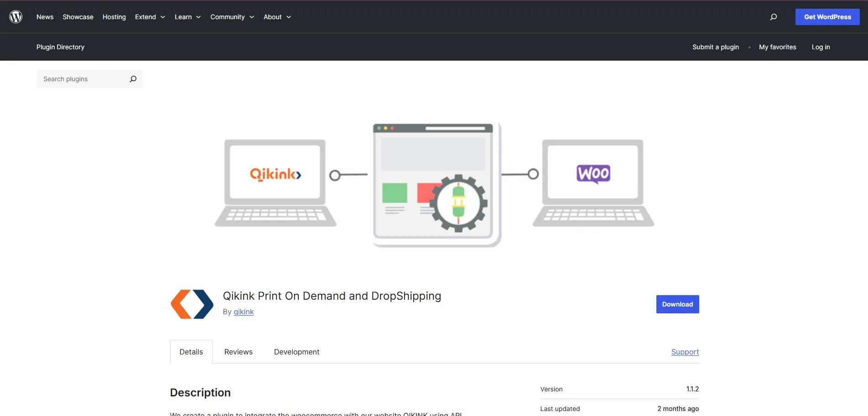
Task: Click the plugin title 'Qikink Print On Demand and DropShipping'
Action: (x=332, y=296)
